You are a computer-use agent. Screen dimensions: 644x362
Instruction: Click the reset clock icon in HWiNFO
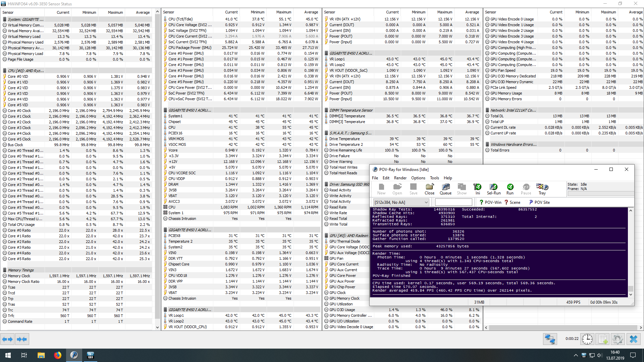(x=587, y=339)
